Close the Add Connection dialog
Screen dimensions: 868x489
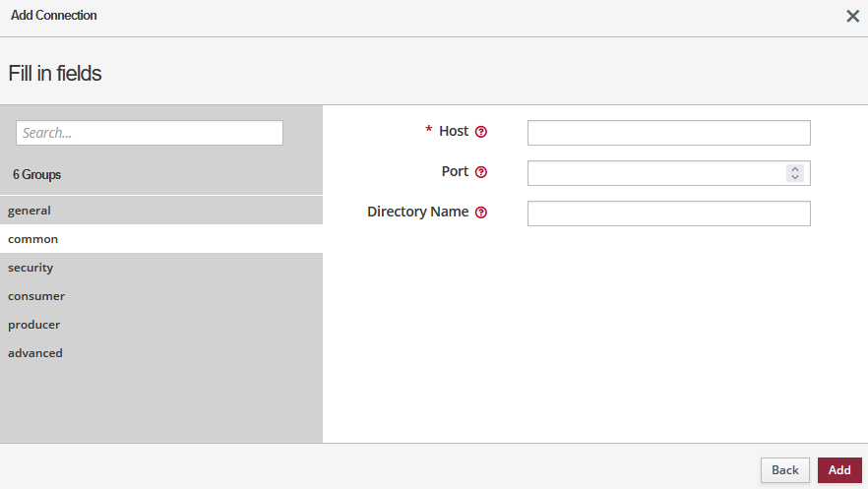[x=852, y=16]
